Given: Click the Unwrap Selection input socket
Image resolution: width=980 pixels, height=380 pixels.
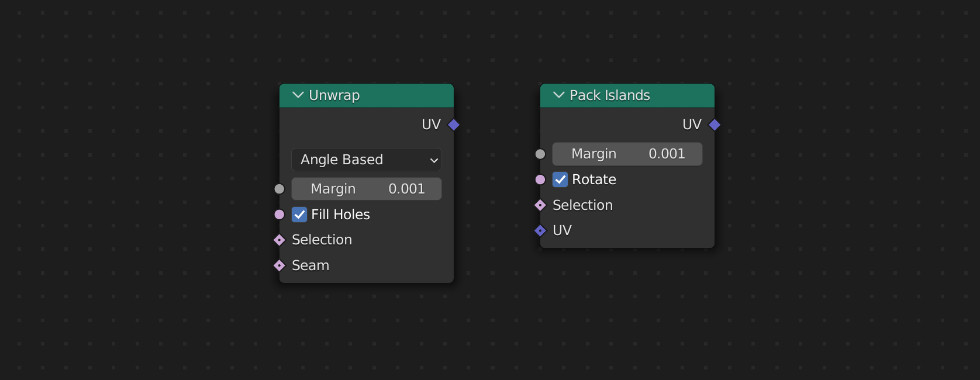Looking at the screenshot, I should (279, 240).
